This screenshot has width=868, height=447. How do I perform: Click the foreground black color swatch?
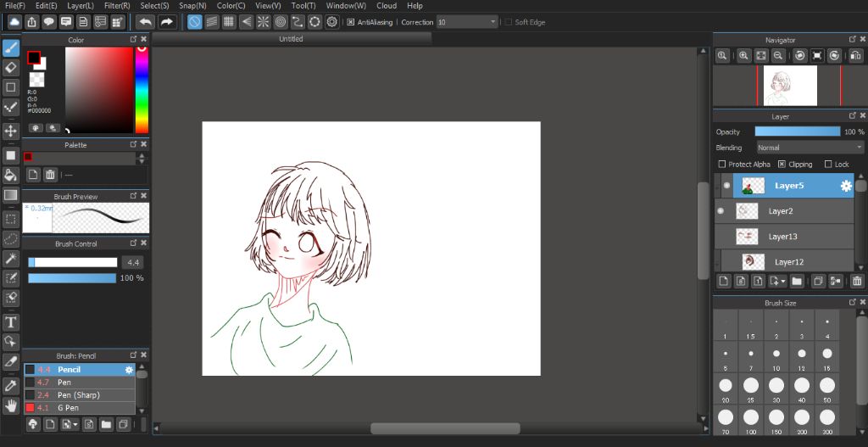pyautogui.click(x=34, y=58)
